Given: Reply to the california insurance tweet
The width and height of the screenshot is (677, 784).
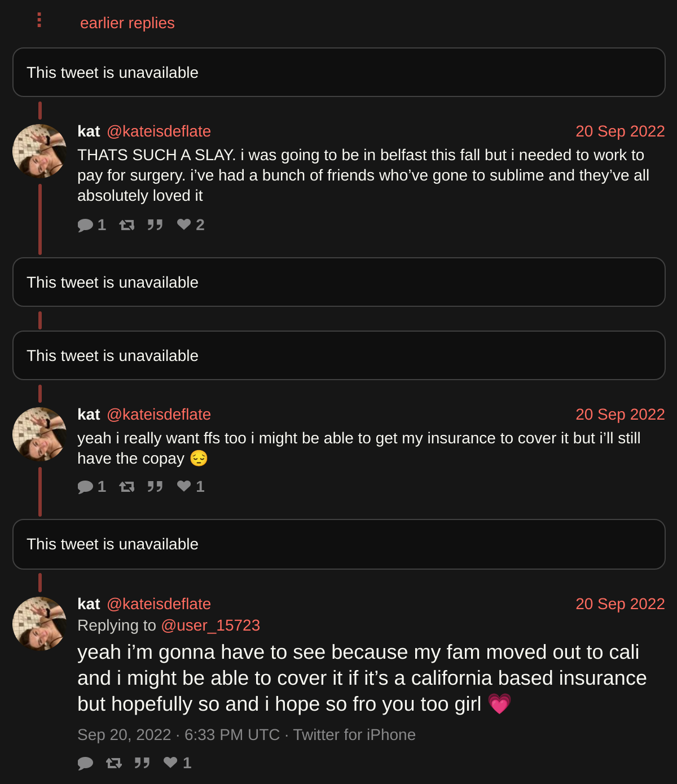Looking at the screenshot, I should click(85, 763).
